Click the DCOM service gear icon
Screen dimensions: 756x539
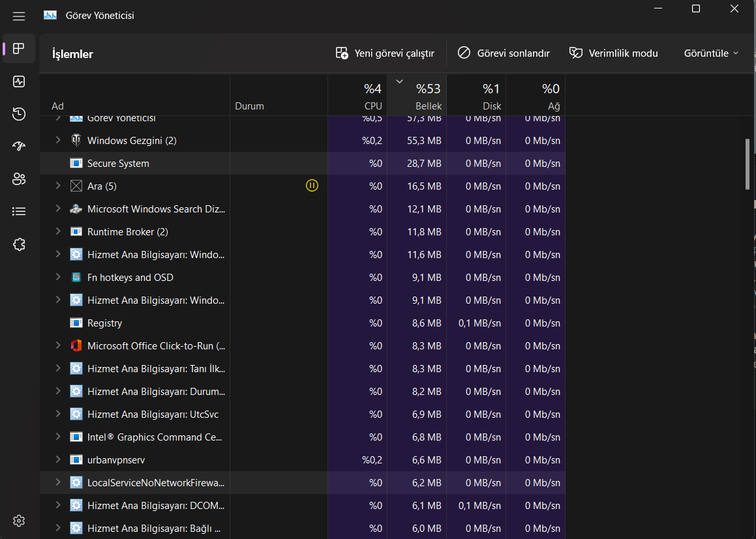(76, 505)
